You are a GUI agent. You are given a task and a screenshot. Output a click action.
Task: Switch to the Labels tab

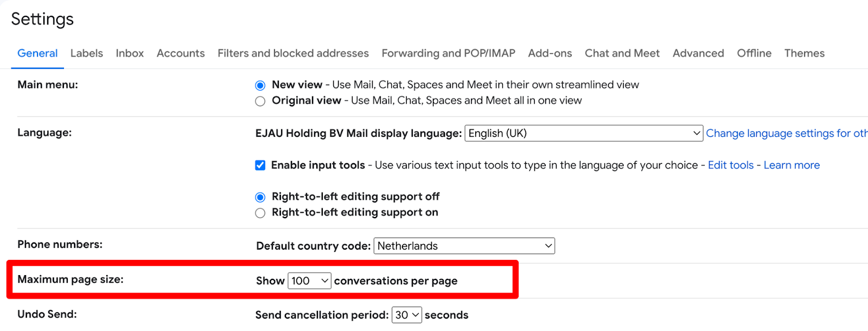pyautogui.click(x=87, y=53)
